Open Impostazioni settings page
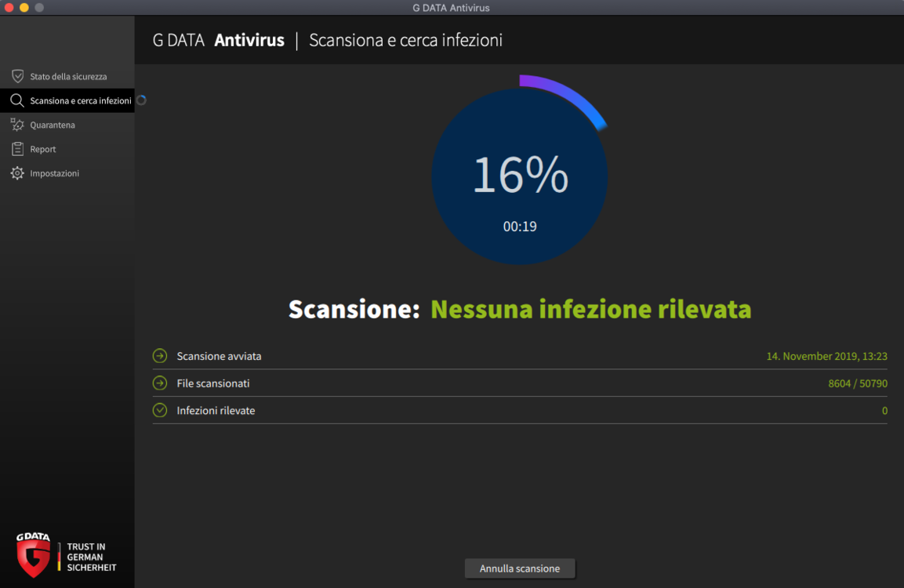Image resolution: width=904 pixels, height=588 pixels. click(x=67, y=173)
